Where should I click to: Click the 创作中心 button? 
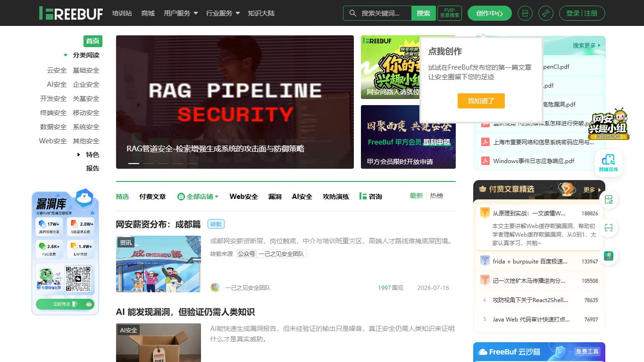tap(490, 13)
